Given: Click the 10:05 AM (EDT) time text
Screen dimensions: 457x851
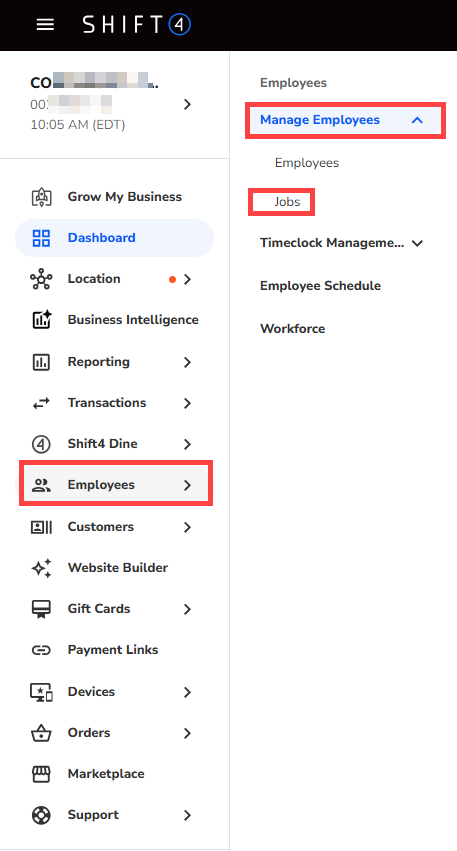Looking at the screenshot, I should [78, 125].
